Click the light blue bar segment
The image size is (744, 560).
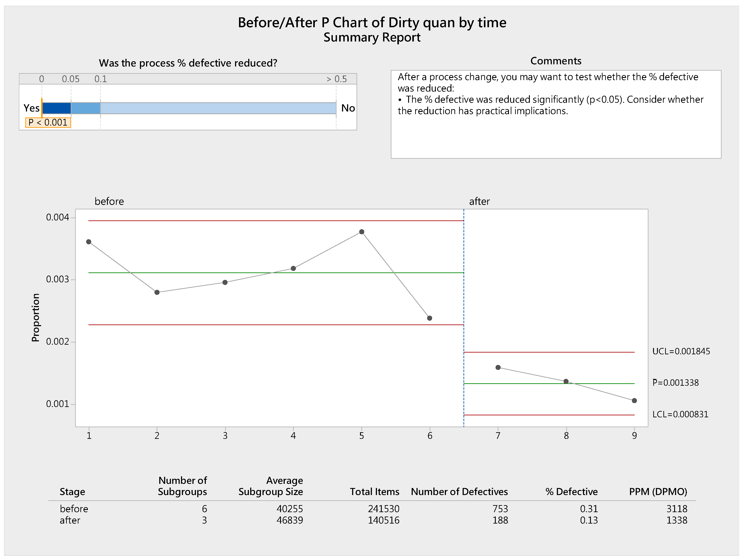click(218, 108)
